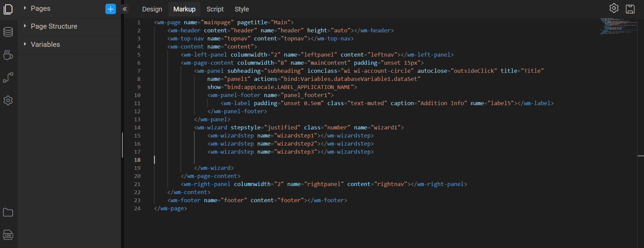
Task: Click the Save icon at top right
Action: click(630, 9)
